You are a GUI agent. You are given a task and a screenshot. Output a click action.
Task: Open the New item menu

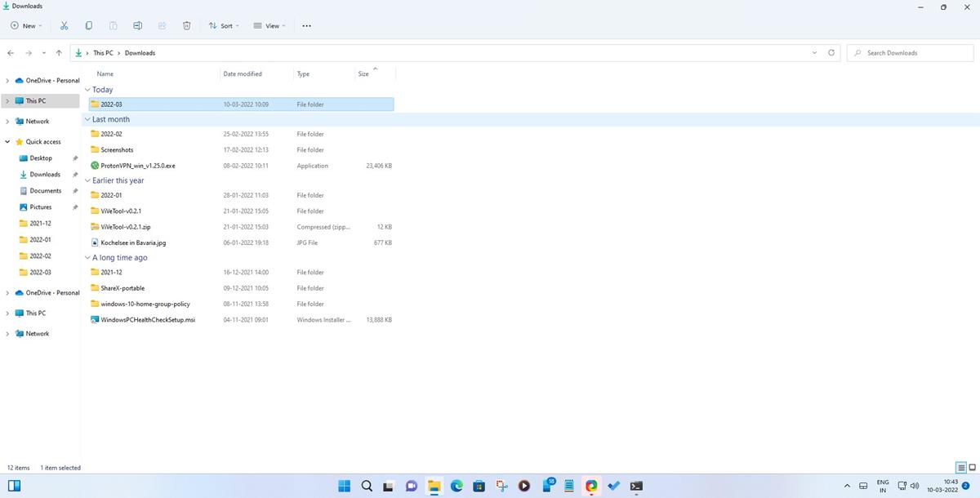[24, 25]
